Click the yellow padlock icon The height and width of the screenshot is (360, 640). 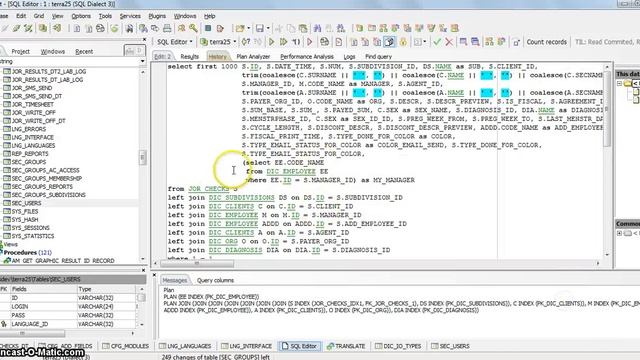tap(403, 42)
